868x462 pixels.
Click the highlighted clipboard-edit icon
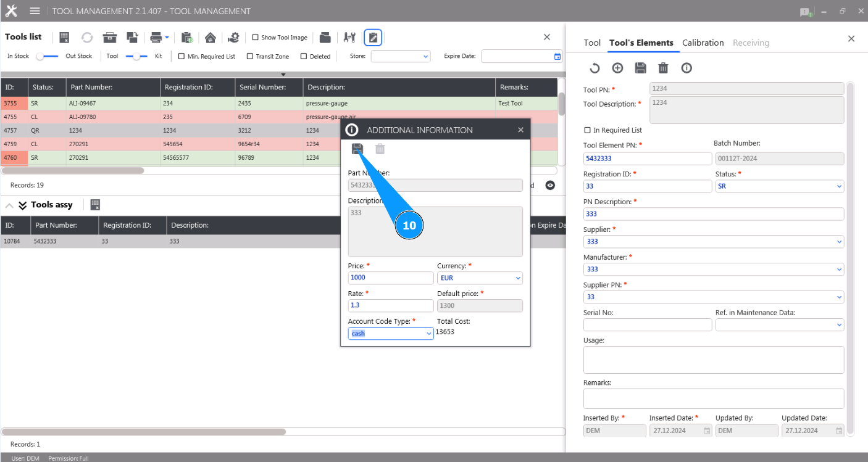(373, 38)
